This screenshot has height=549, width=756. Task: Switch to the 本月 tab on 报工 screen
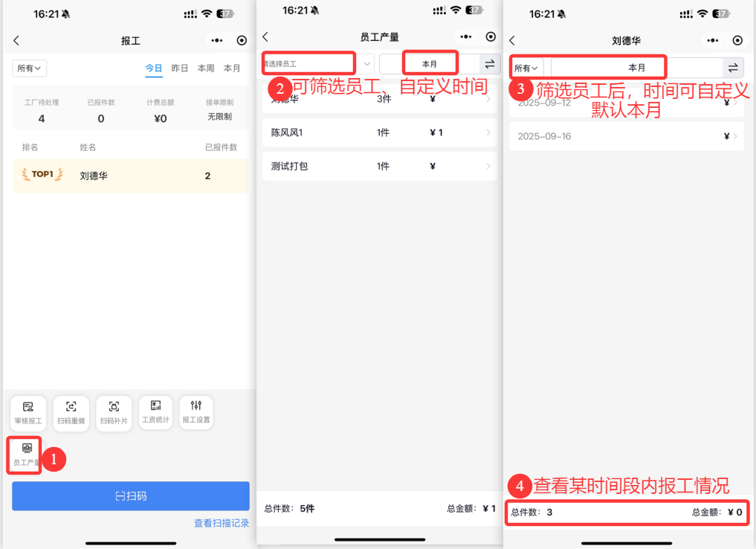tap(232, 68)
